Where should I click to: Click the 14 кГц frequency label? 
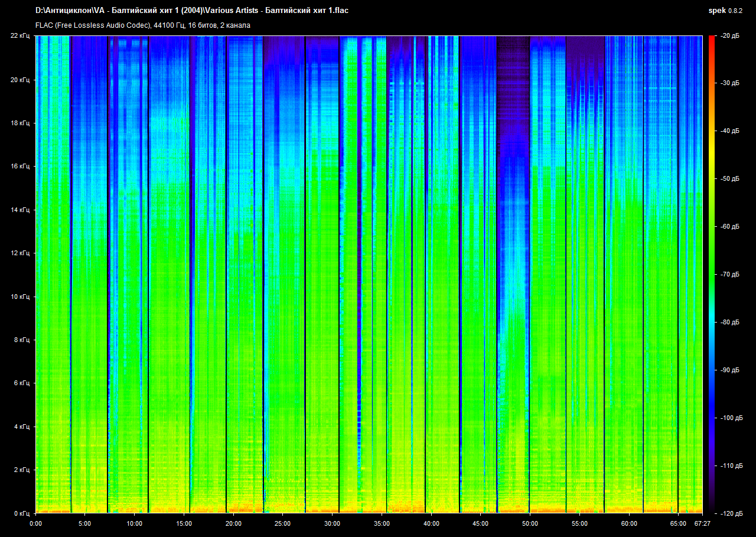point(20,210)
